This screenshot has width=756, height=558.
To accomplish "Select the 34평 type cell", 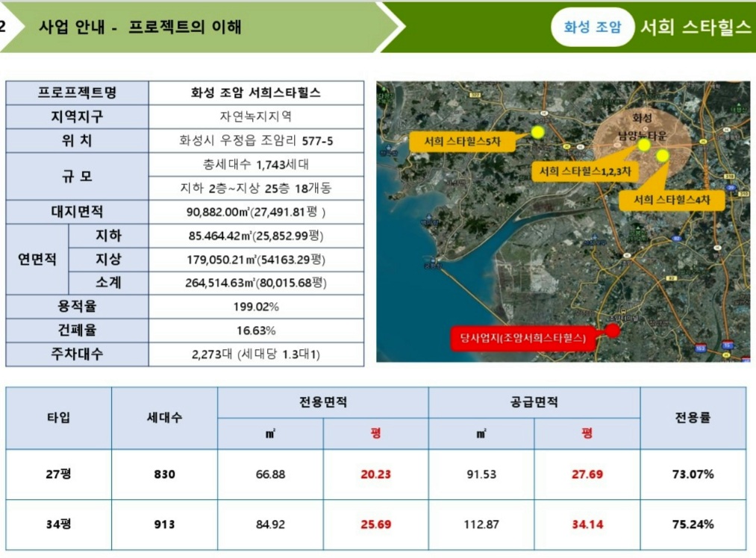I will [x=59, y=524].
